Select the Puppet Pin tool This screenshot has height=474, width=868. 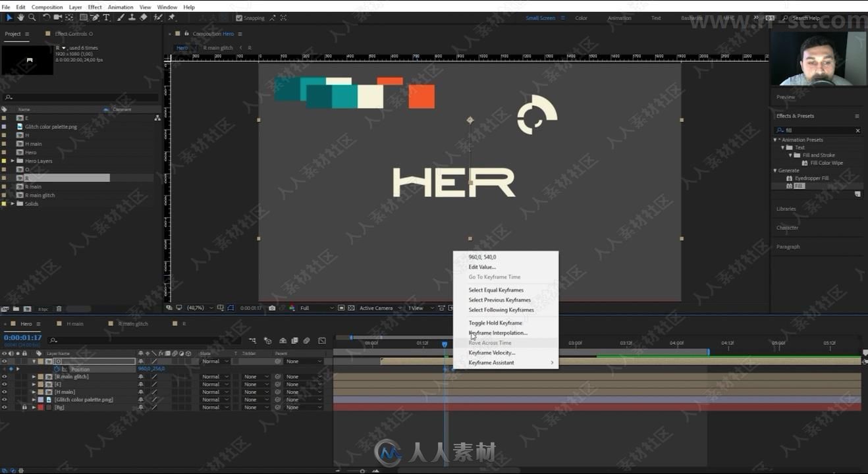172,18
